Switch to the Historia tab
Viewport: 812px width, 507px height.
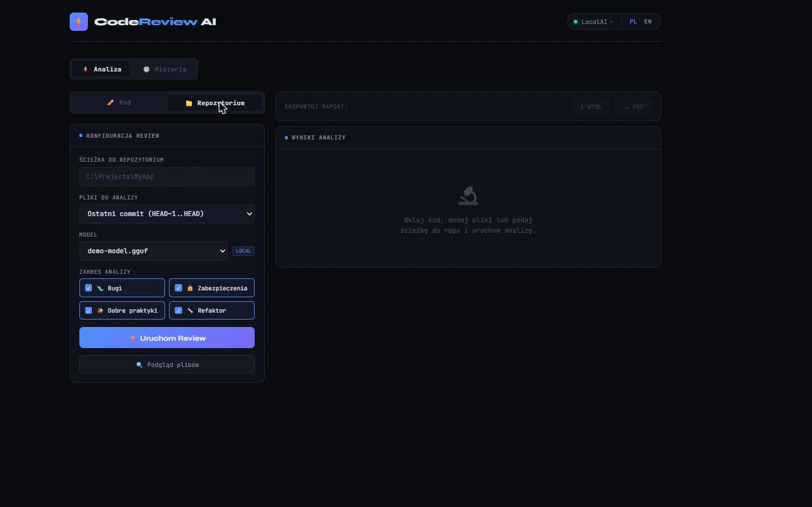click(x=164, y=69)
